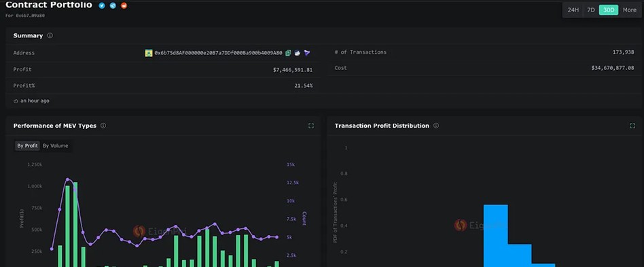Image resolution: width=644 pixels, height=267 pixels.
Task: Click the contract address 0x6b75d8AF…A80 text
Action: (218, 53)
